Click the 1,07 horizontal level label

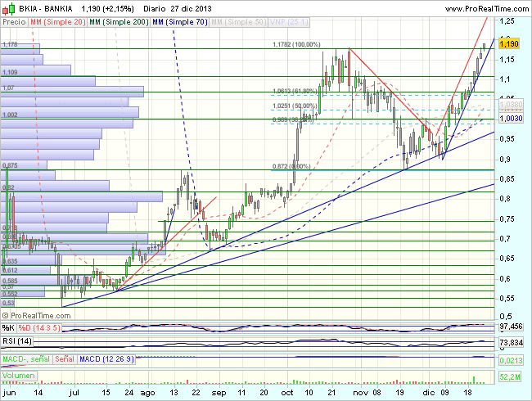click(x=8, y=88)
